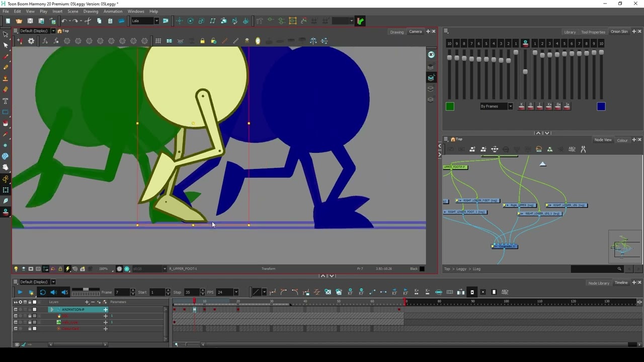Select the Rotate tool in top toolbar

click(191, 21)
